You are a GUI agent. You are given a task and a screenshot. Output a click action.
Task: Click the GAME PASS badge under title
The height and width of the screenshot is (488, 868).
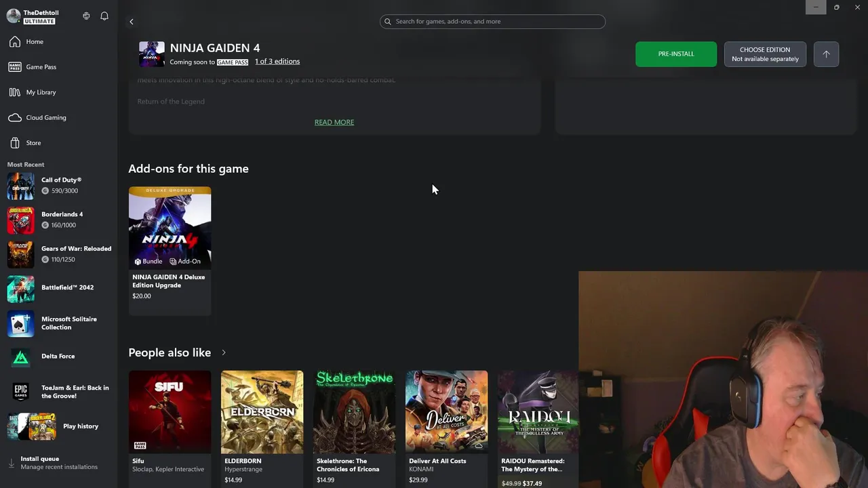tap(233, 62)
